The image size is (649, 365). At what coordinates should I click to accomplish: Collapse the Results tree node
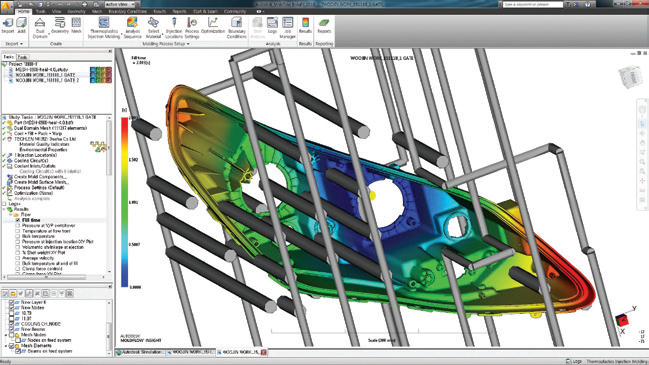(5, 209)
